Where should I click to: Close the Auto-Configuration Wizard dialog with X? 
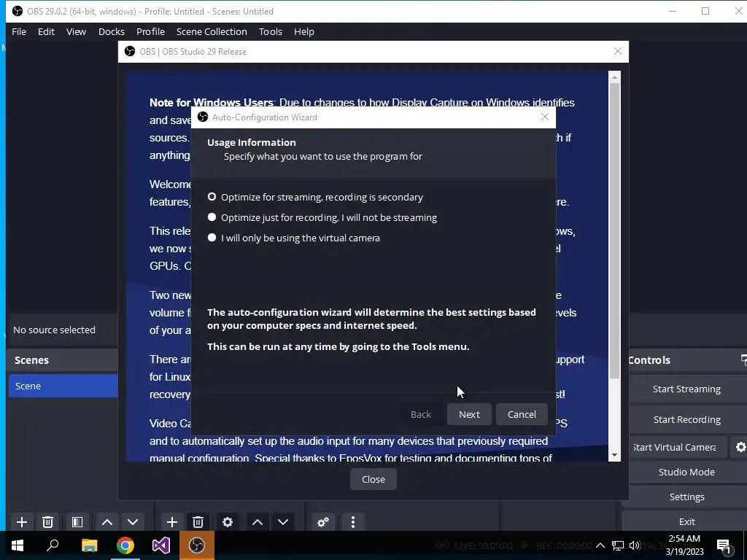click(544, 117)
